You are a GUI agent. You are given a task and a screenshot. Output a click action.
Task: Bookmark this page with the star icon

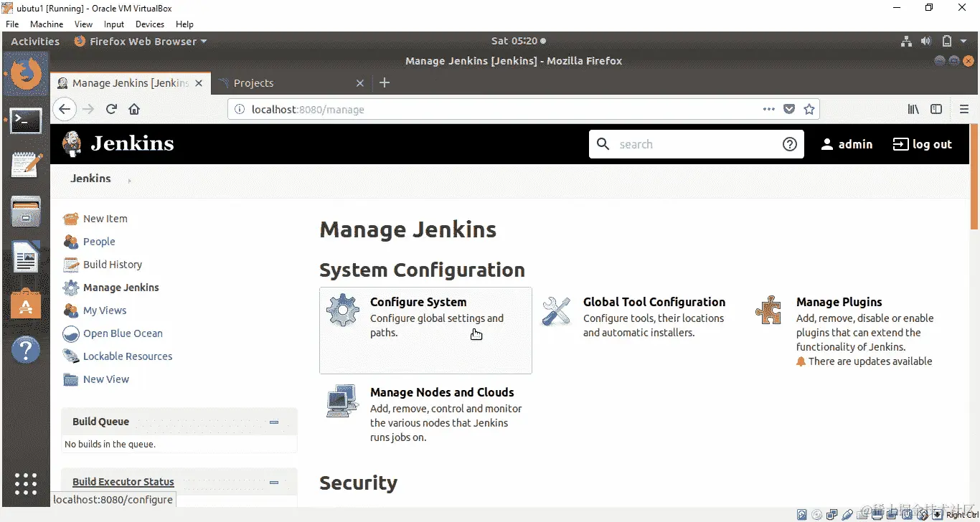point(809,109)
